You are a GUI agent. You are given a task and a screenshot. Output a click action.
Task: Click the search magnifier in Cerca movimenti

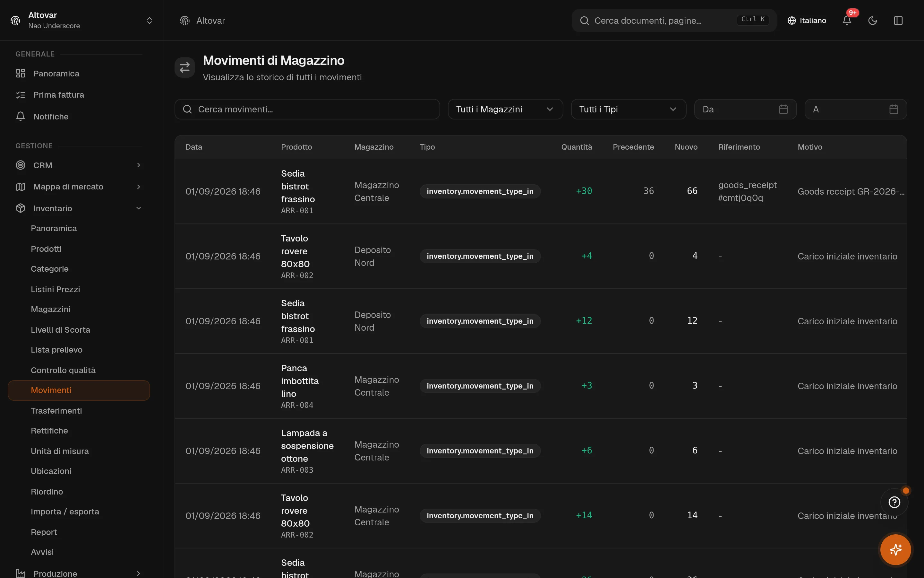tap(187, 109)
